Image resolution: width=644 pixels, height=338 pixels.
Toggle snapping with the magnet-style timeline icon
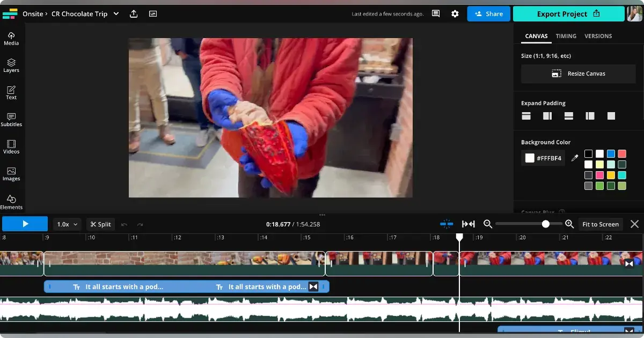pos(447,224)
